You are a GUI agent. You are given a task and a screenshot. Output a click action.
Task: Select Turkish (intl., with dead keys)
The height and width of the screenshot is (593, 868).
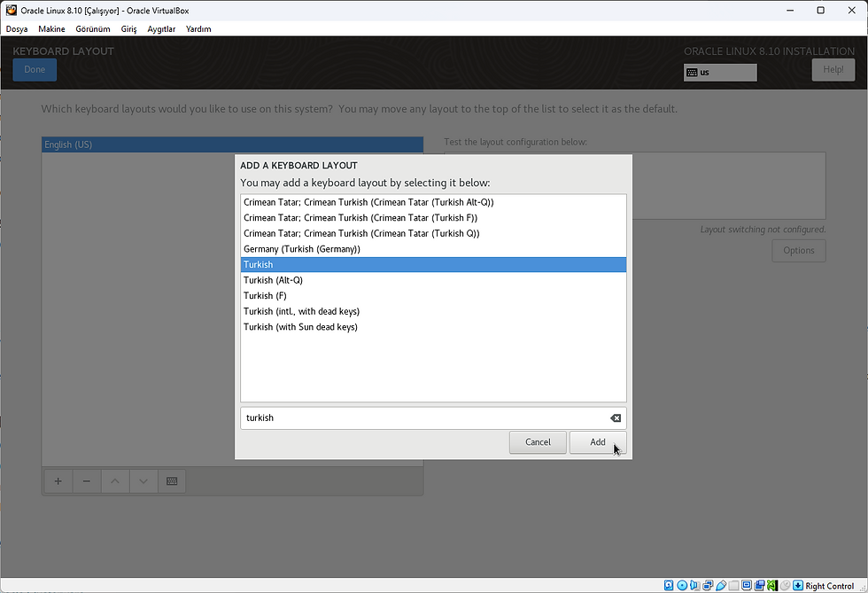click(433, 311)
